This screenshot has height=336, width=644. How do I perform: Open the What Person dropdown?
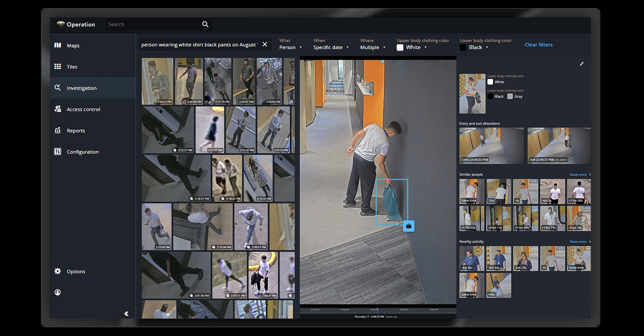click(290, 47)
